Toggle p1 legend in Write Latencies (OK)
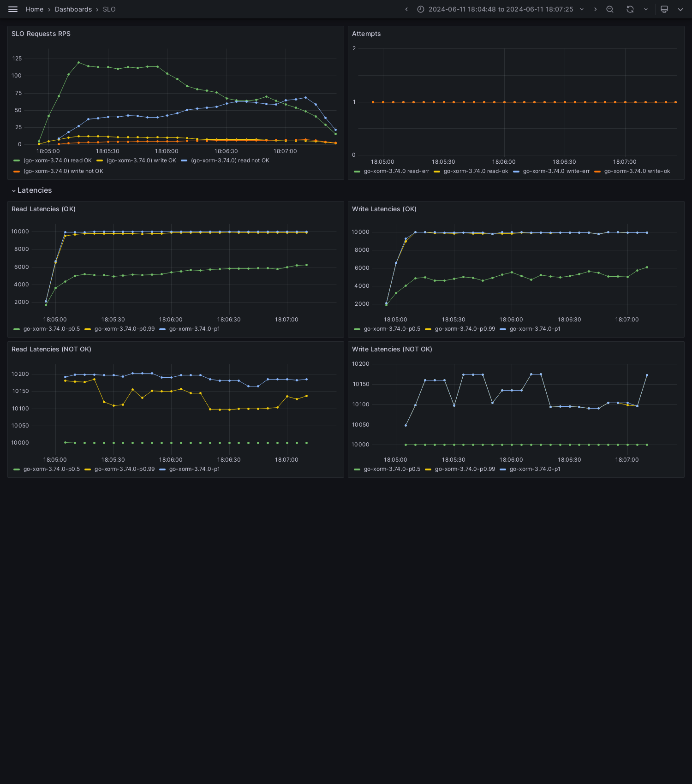 [535, 329]
